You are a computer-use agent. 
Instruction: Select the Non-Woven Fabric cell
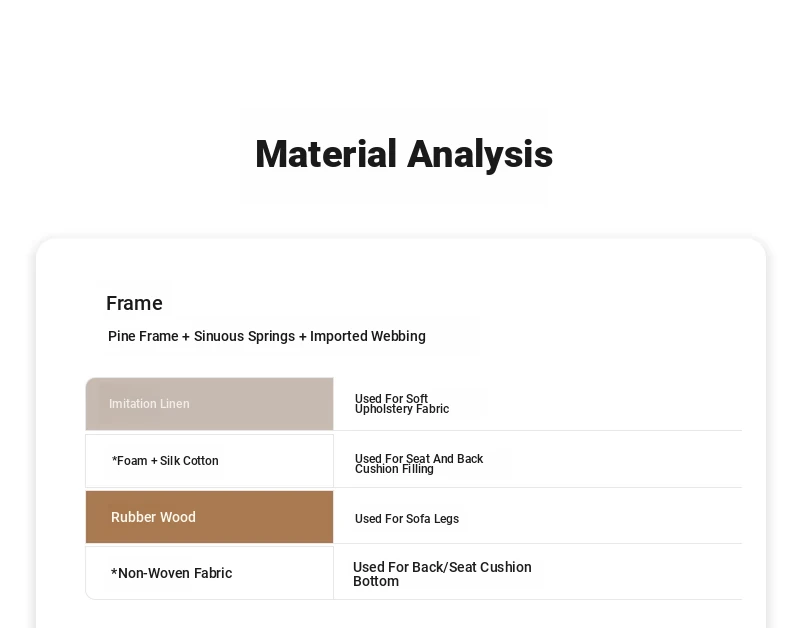(210, 573)
